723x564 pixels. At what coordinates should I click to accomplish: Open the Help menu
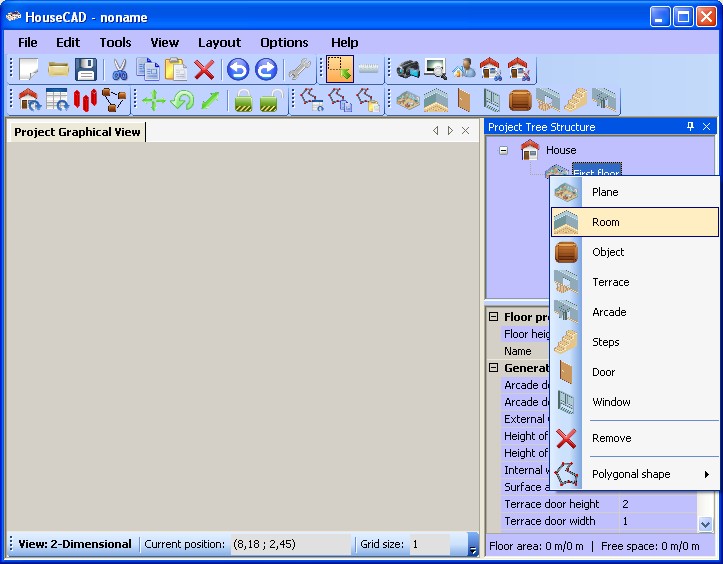coord(344,42)
